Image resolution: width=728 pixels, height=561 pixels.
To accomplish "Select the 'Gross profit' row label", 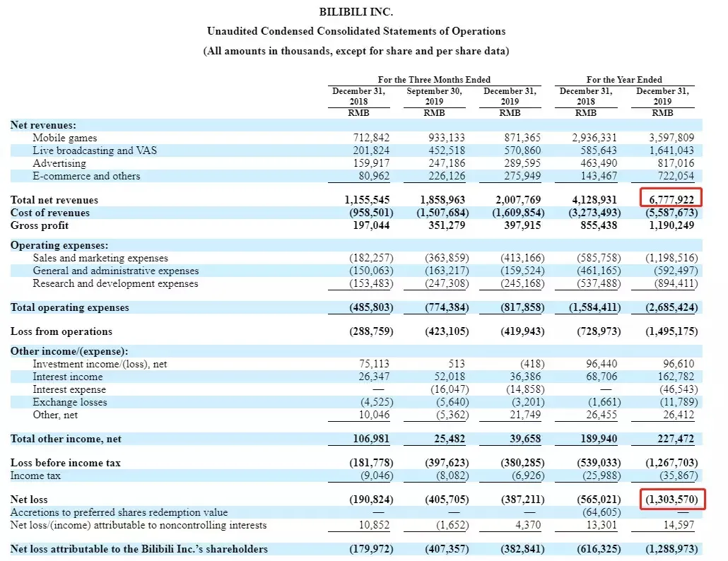I will coord(40,225).
